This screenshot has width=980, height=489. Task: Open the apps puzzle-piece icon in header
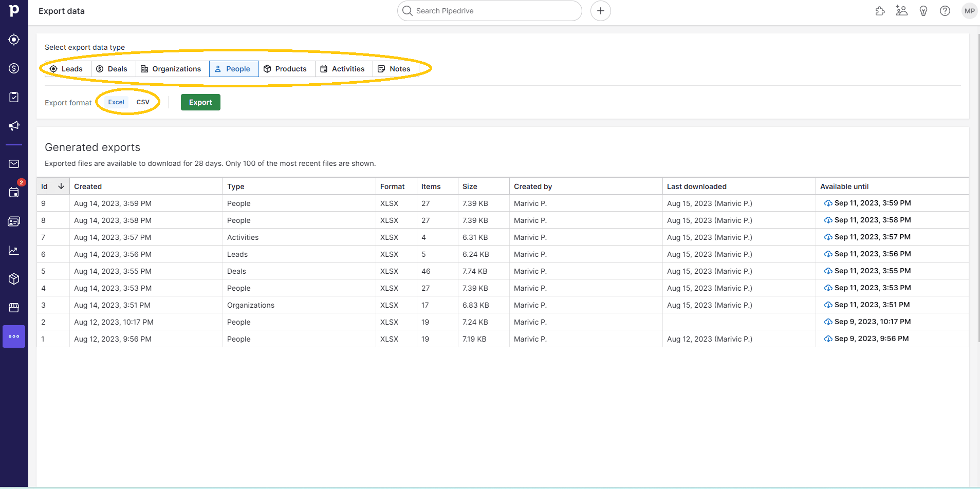[880, 11]
